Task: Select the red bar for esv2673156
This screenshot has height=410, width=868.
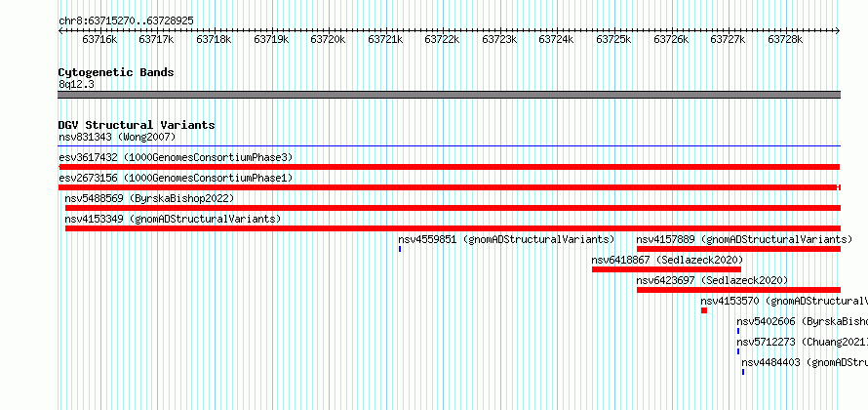Action: click(x=450, y=187)
